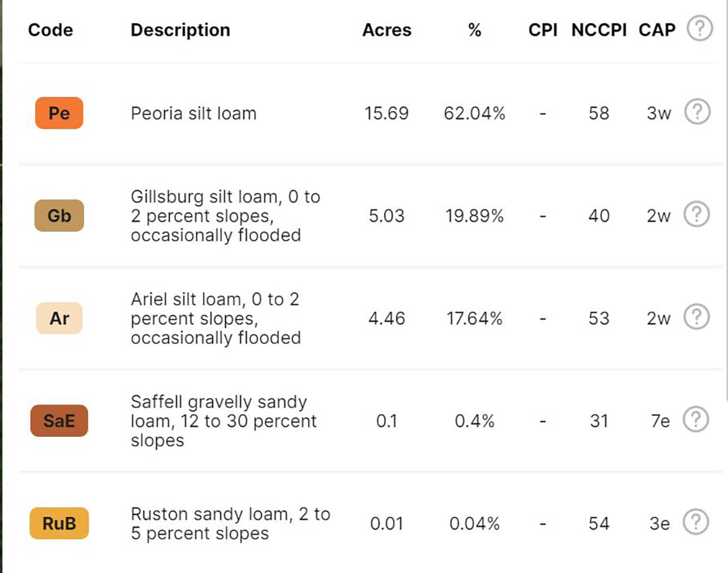Select the tan Gb soil code badge
Viewport: 728px width, 573px height.
[59, 216]
